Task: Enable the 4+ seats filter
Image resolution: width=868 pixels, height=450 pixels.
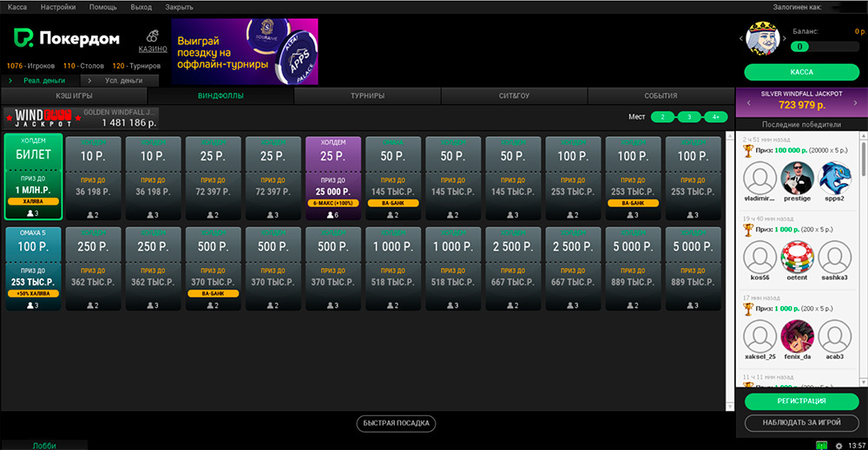Action: [x=715, y=117]
